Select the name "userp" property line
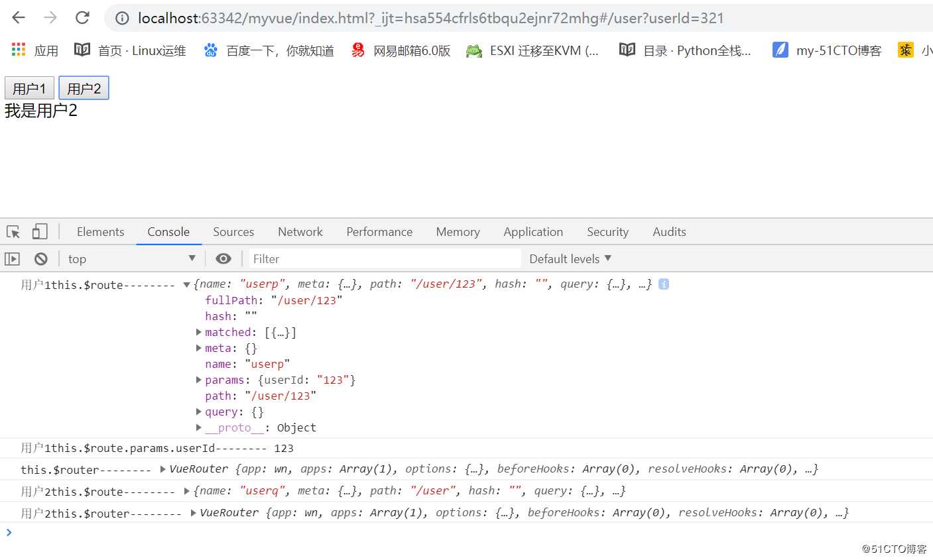933x560 pixels. tap(247, 364)
